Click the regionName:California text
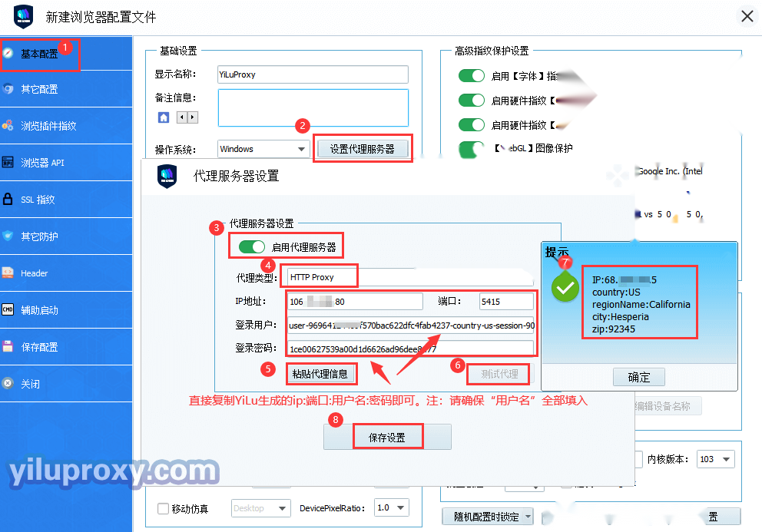This screenshot has height=532, width=762. tap(641, 304)
